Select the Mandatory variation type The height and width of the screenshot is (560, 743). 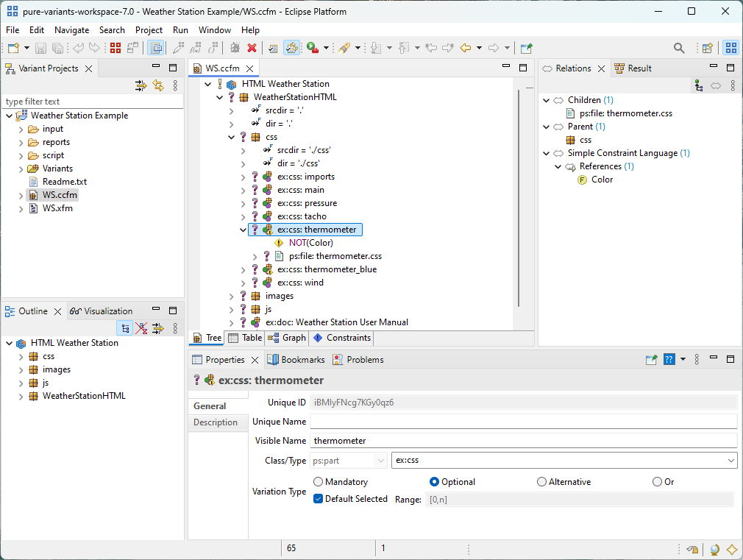click(319, 482)
